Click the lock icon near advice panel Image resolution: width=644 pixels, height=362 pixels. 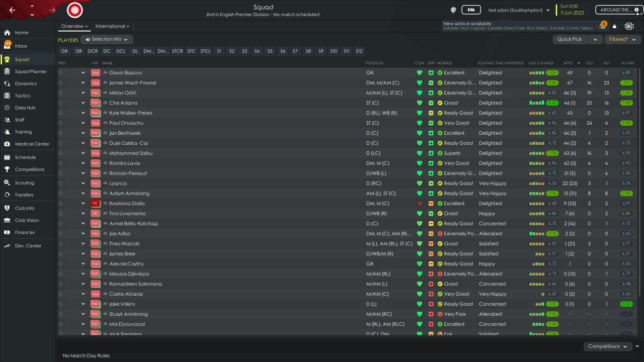pos(614,26)
